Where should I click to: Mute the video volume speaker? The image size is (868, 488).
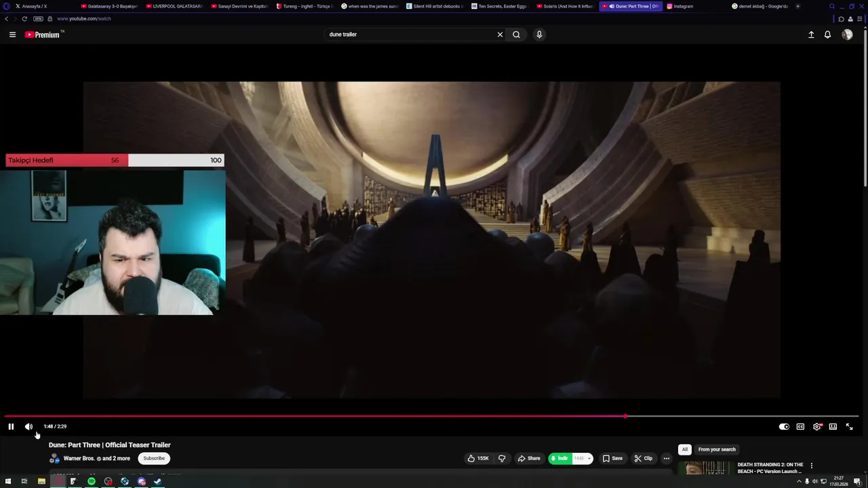pos(28,426)
